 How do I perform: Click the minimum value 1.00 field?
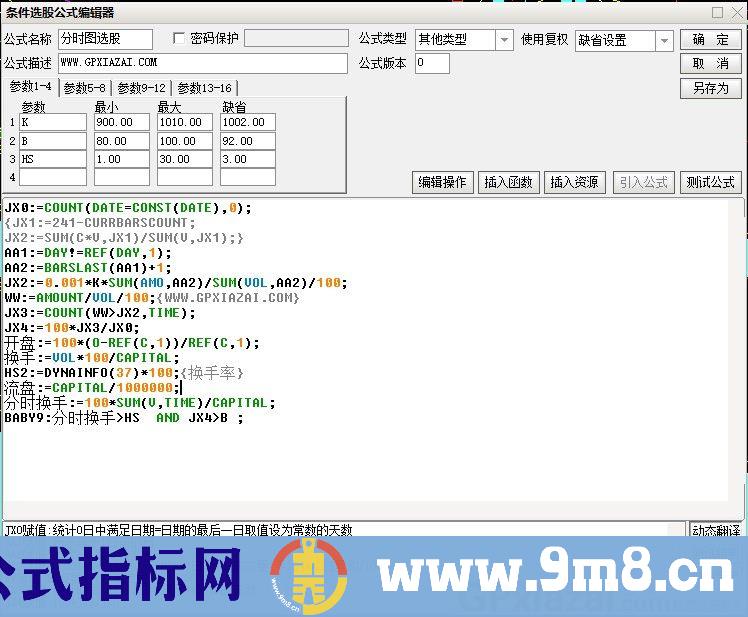(122, 159)
